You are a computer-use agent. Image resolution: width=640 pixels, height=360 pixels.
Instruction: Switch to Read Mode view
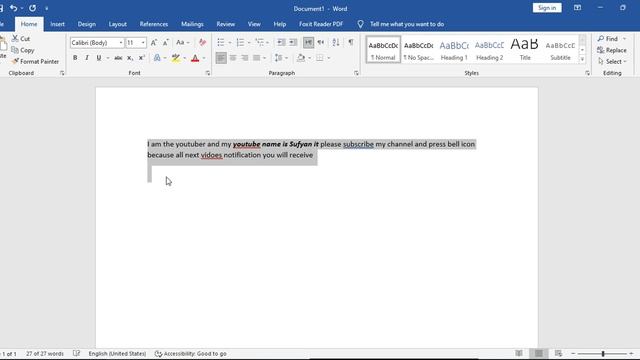click(x=519, y=353)
